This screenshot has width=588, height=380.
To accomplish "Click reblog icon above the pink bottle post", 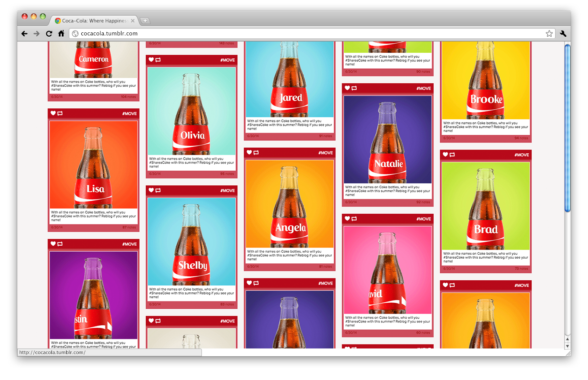I will pos(354,219).
